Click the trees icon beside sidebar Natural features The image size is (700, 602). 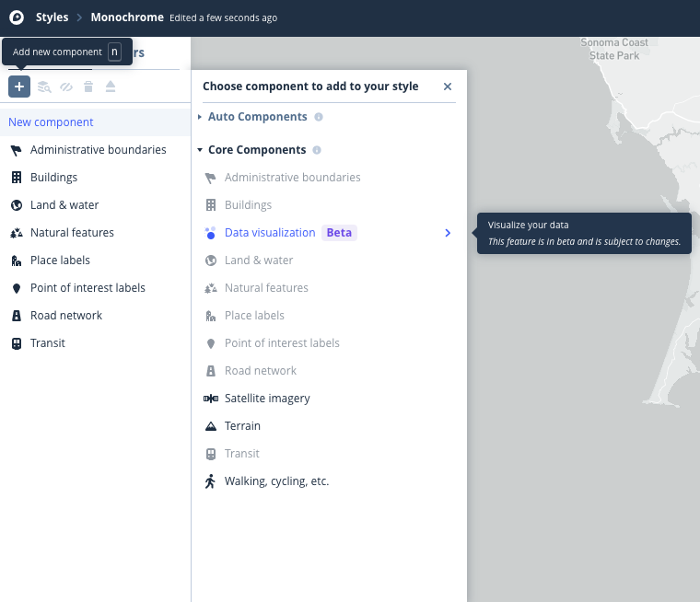pos(17,233)
